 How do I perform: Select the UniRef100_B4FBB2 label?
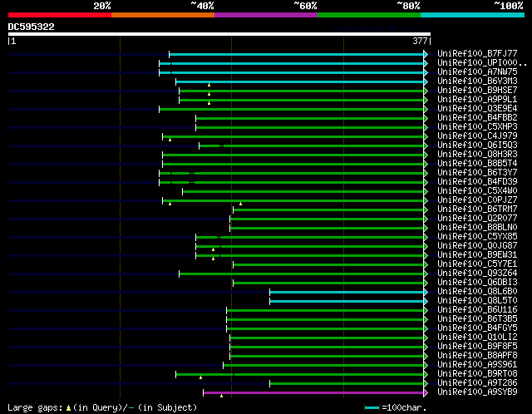coord(477,117)
